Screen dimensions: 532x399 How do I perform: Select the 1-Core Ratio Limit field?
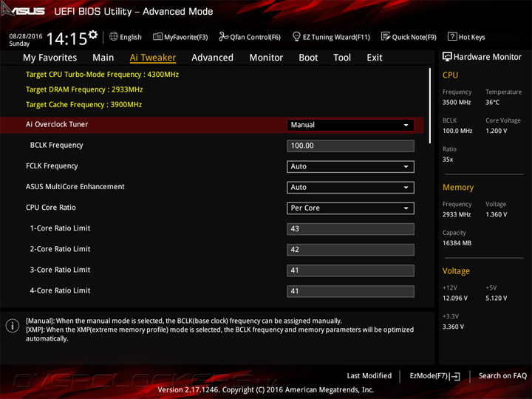click(350, 228)
